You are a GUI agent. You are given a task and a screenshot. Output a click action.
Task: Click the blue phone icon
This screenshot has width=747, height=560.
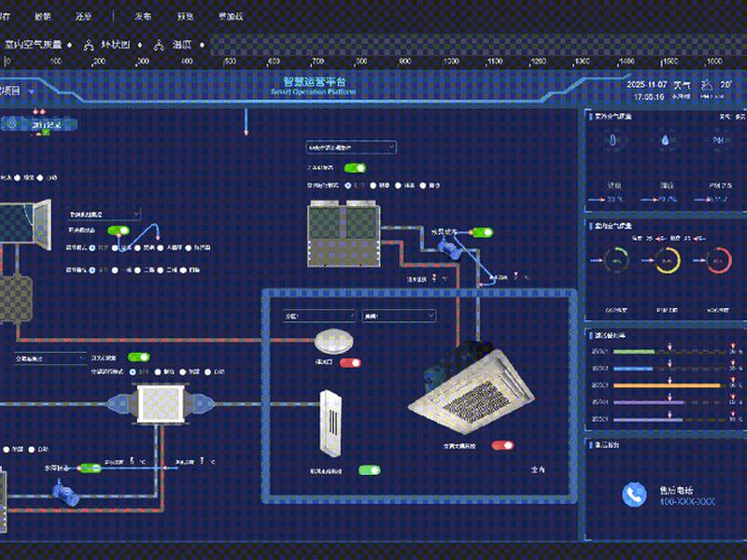point(635,495)
